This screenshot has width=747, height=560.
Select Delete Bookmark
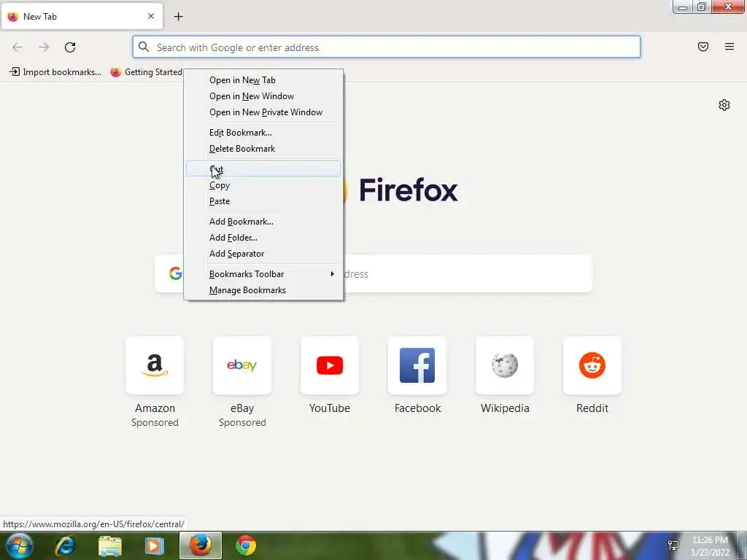[x=263, y=149]
